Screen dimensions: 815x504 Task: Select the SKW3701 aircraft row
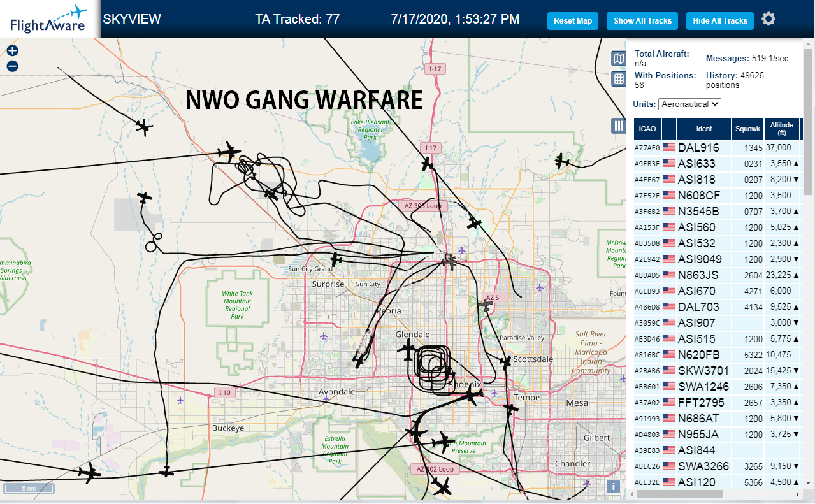[717, 371]
